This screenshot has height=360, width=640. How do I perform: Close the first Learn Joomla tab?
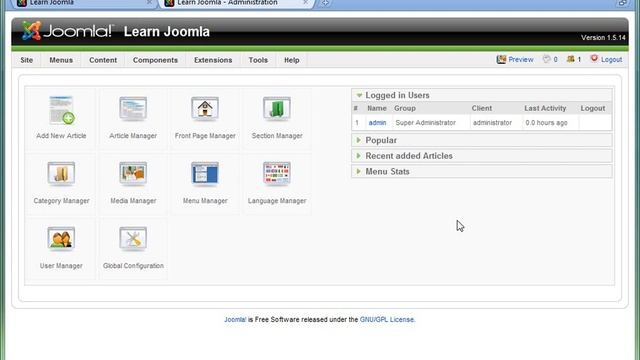pyautogui.click(x=149, y=2)
